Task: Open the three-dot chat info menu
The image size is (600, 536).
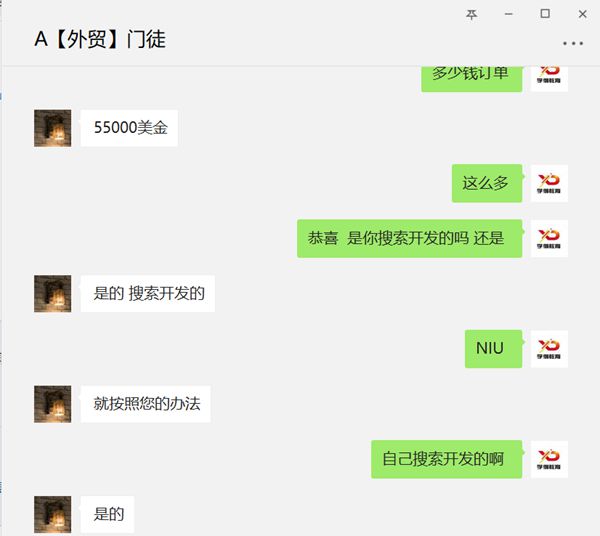Action: pyautogui.click(x=573, y=44)
